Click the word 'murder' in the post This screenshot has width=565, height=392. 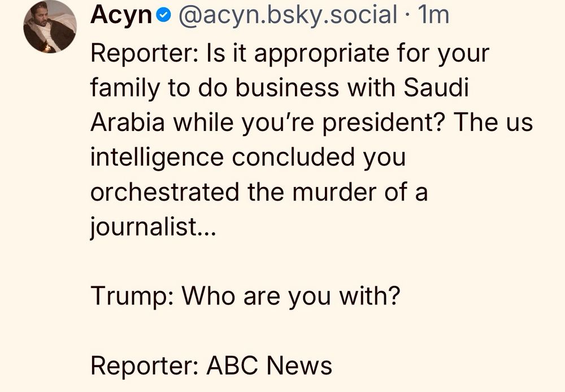[x=332, y=193]
